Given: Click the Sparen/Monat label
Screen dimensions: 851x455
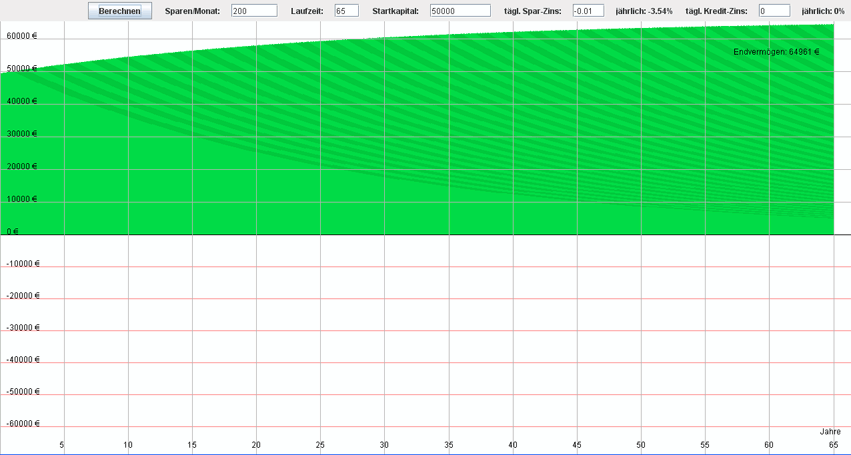Looking at the screenshot, I should pyautogui.click(x=192, y=11).
